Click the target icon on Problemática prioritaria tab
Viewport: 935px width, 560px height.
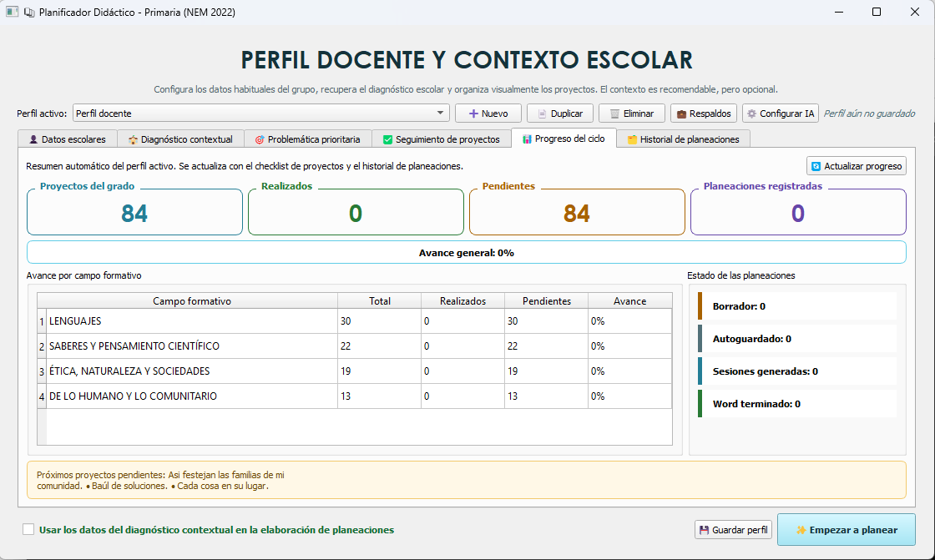coord(260,139)
